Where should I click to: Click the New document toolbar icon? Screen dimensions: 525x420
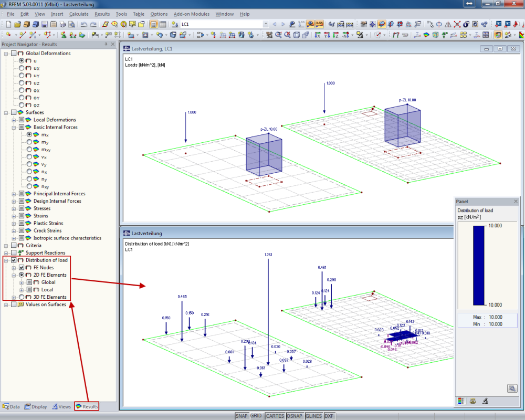pyautogui.click(x=8, y=24)
